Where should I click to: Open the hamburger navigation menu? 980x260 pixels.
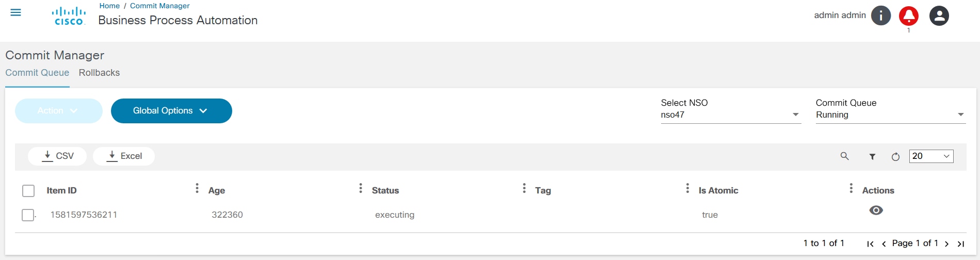pos(16,12)
